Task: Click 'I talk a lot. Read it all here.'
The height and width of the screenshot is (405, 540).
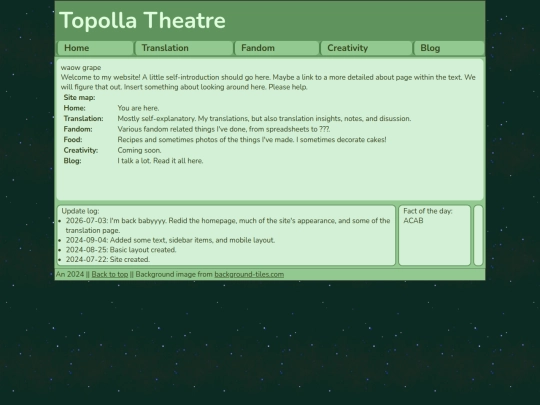Action: (x=160, y=161)
